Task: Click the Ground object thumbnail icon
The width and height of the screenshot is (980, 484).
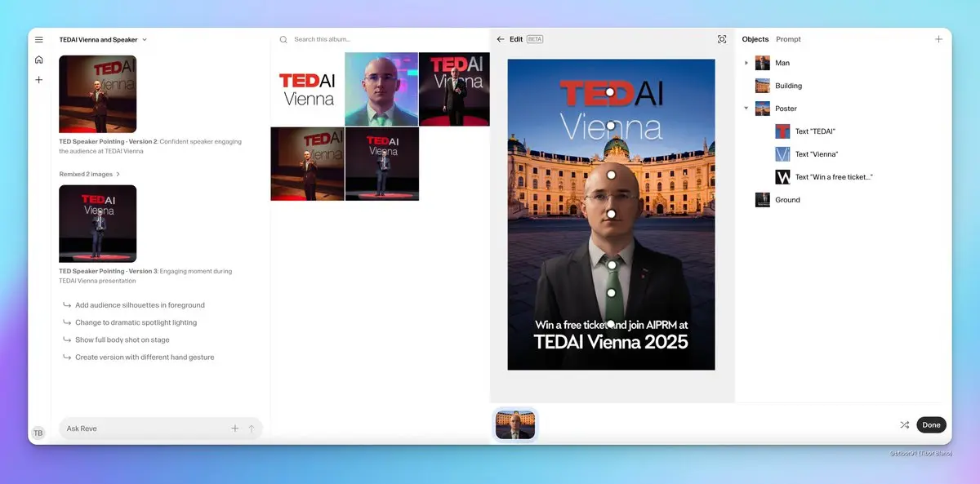Action: pos(763,200)
